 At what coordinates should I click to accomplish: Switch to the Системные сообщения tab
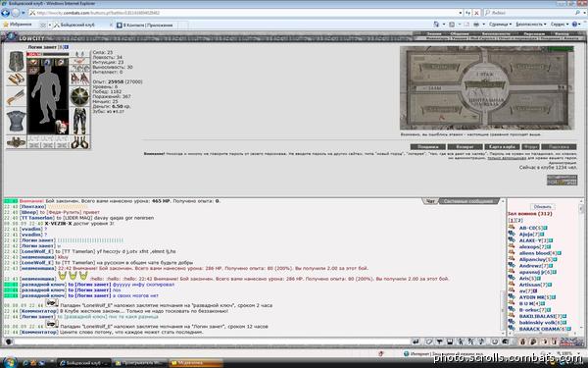point(468,201)
